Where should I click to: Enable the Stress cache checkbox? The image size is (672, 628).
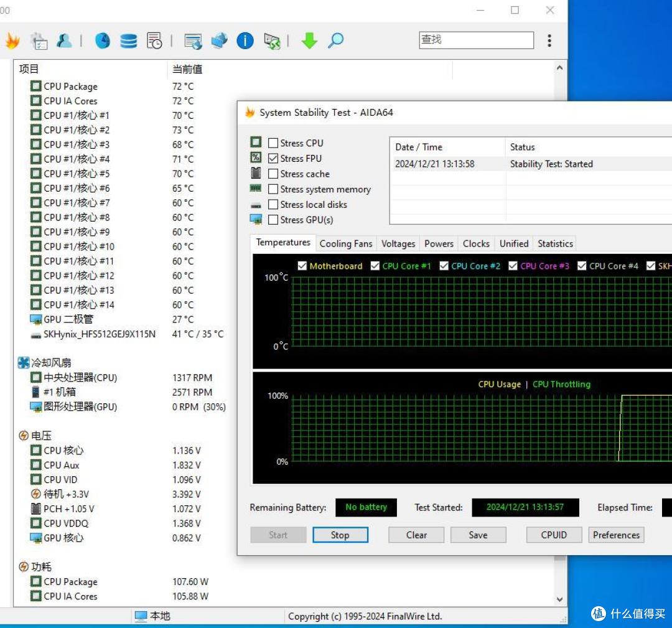273,174
